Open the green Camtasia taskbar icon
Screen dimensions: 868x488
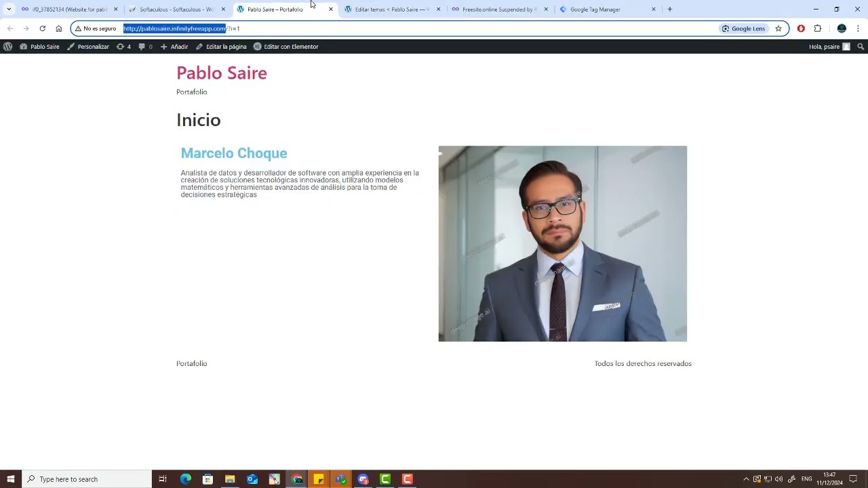[x=385, y=479]
